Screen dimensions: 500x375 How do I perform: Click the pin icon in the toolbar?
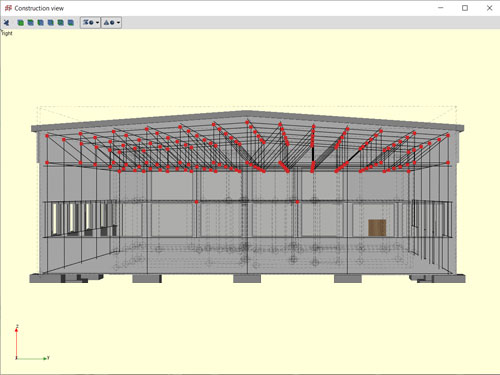point(6,23)
